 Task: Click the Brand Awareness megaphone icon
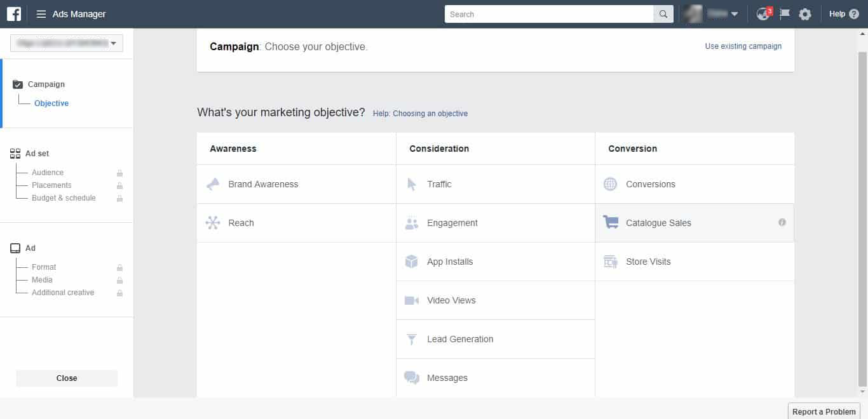213,184
